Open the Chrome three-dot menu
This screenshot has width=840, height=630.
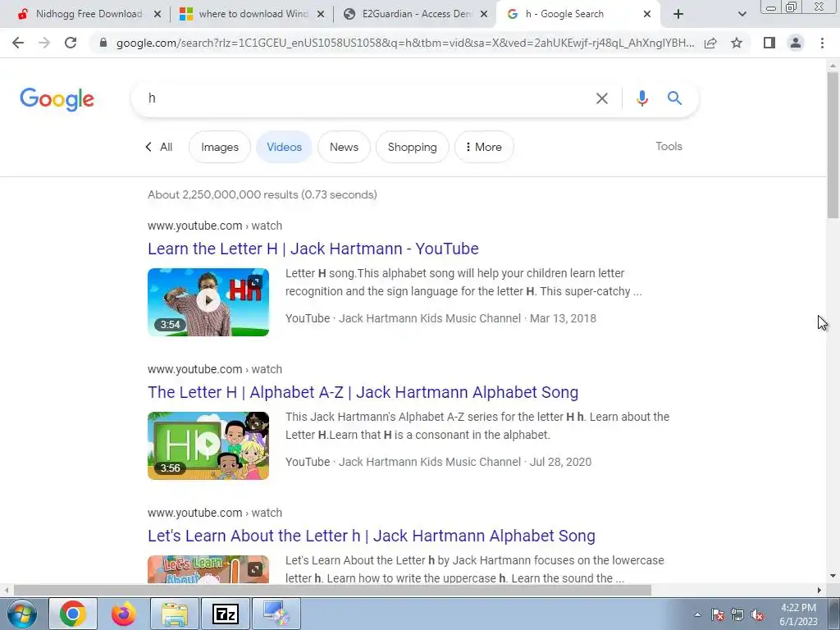pos(822,43)
